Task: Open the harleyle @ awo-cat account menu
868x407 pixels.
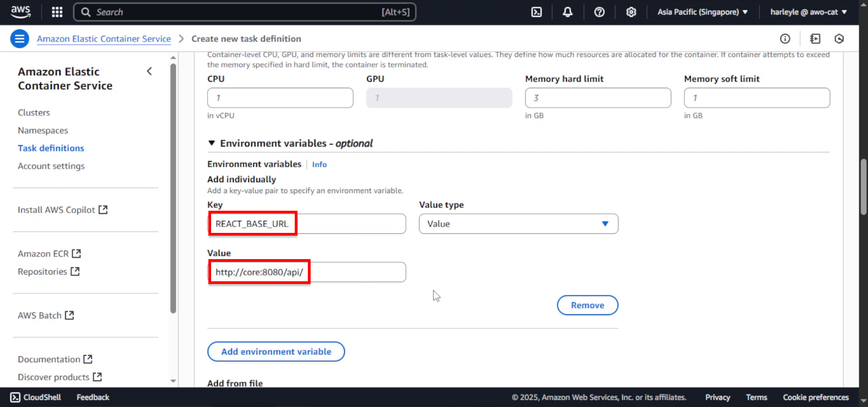Action: (808, 12)
